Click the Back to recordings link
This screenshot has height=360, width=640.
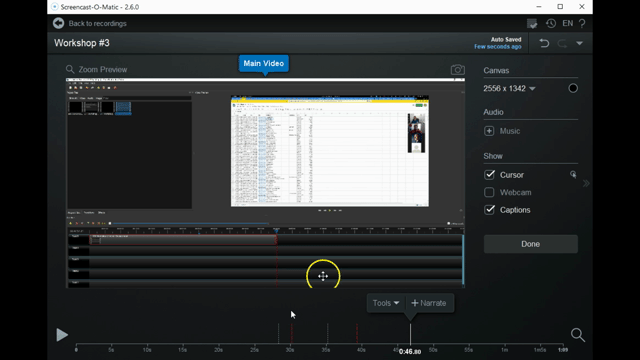pyautogui.click(x=98, y=23)
